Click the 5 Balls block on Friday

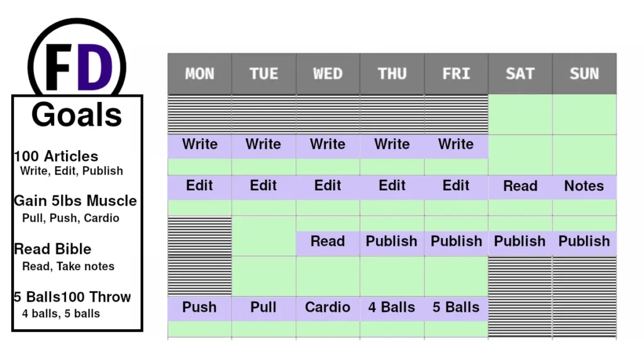pyautogui.click(x=457, y=309)
